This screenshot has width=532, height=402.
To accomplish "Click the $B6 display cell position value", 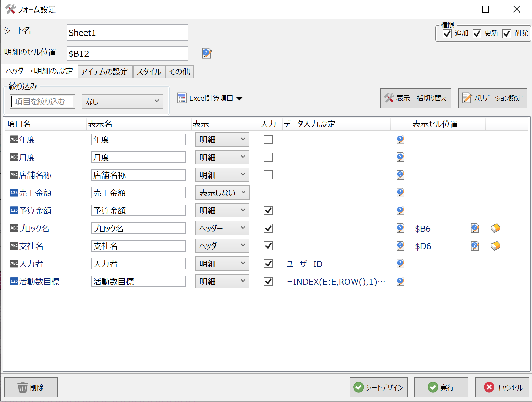I will tap(423, 229).
